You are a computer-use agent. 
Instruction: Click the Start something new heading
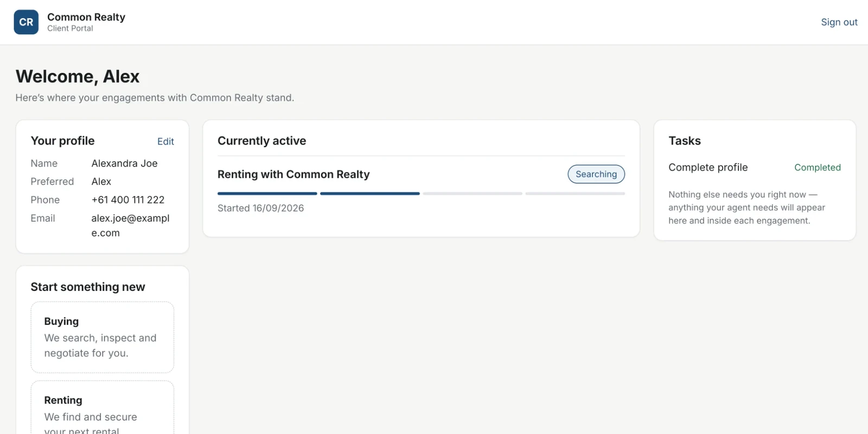(88, 287)
